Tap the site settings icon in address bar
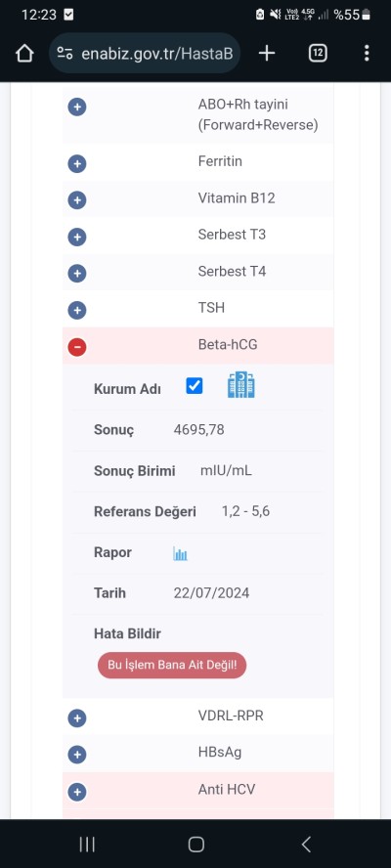 [x=65, y=53]
